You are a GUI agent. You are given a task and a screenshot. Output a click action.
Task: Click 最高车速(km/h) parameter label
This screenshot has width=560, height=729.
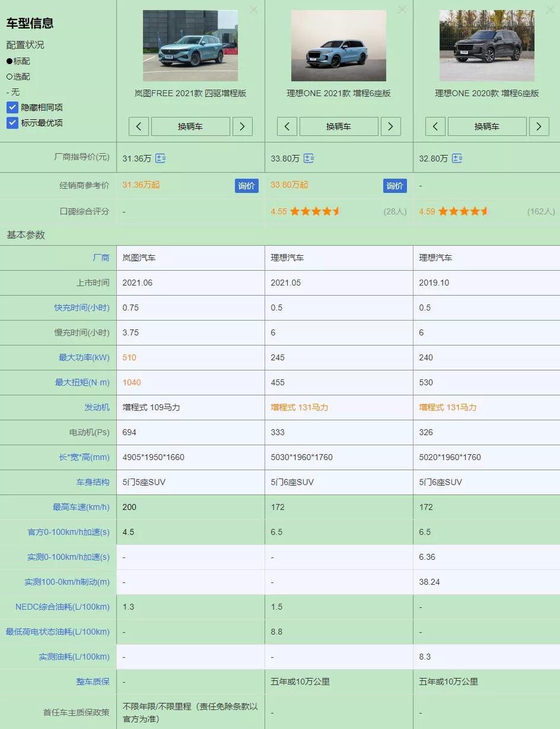81,507
